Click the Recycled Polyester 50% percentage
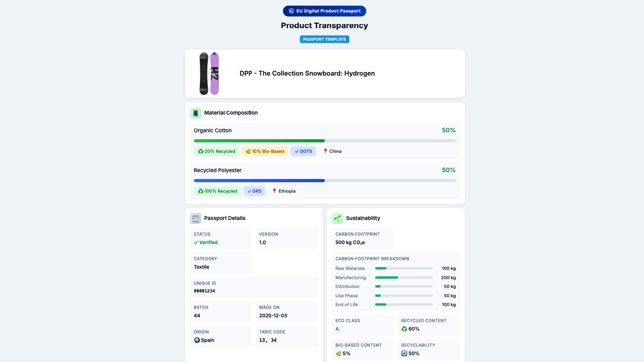644x362 pixels. click(x=449, y=170)
